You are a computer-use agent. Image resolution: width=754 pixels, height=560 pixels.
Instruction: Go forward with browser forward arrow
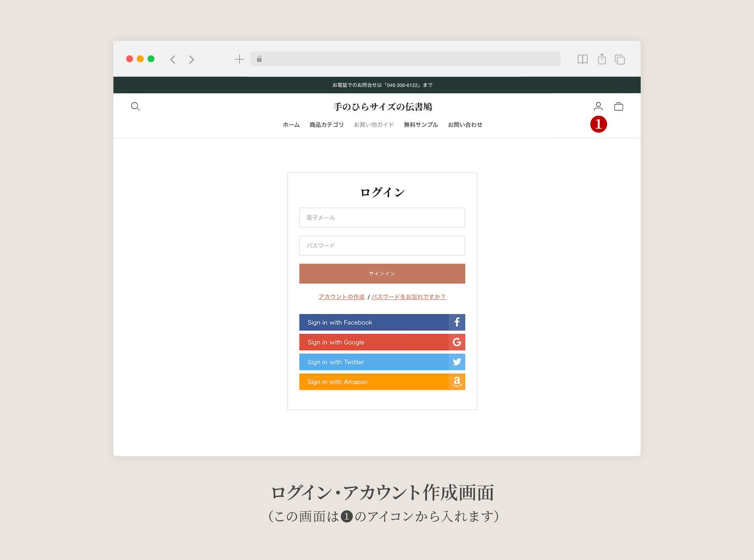click(x=192, y=59)
